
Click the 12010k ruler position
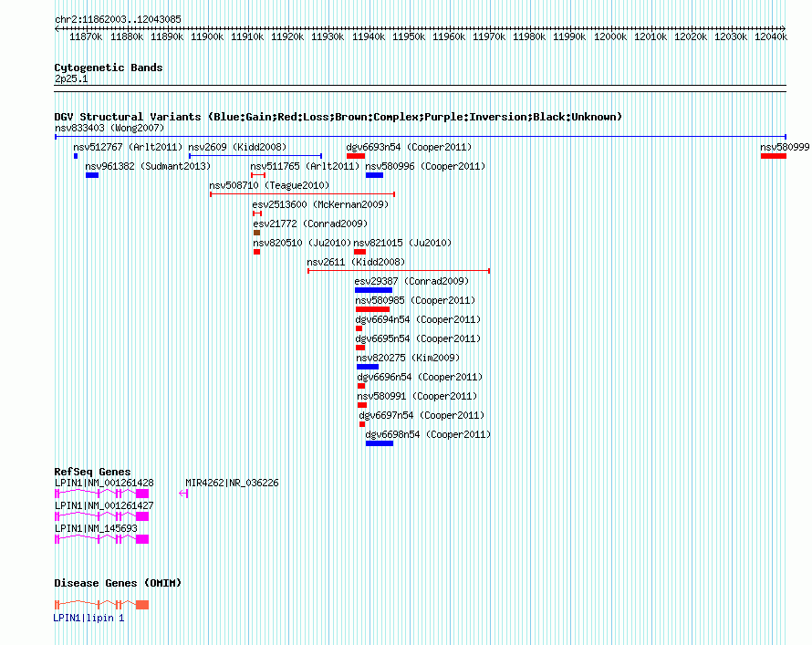651,36
